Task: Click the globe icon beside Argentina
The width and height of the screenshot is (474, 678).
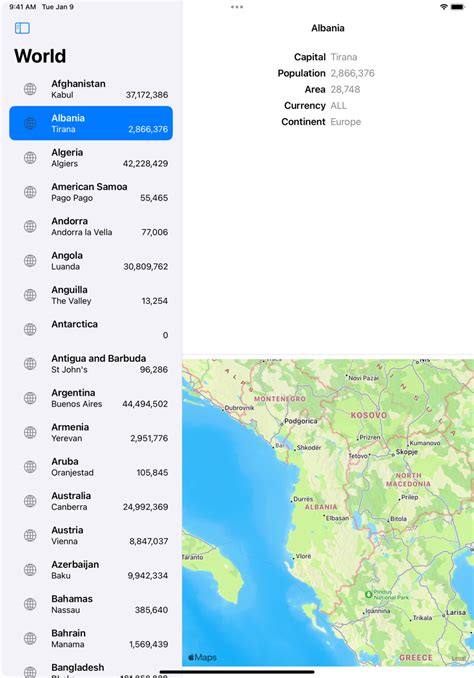Action: click(x=30, y=398)
